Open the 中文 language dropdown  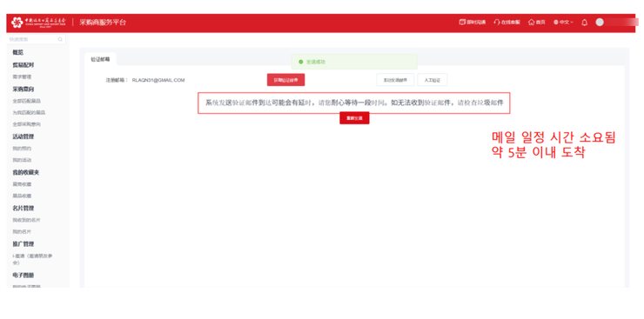[563, 23]
